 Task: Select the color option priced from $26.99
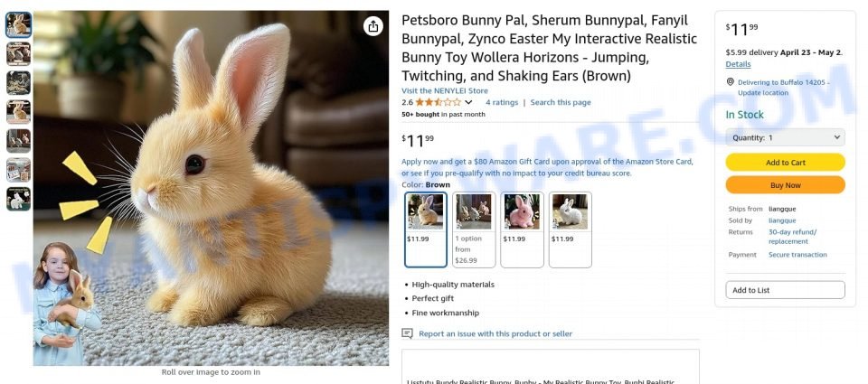pyautogui.click(x=474, y=229)
